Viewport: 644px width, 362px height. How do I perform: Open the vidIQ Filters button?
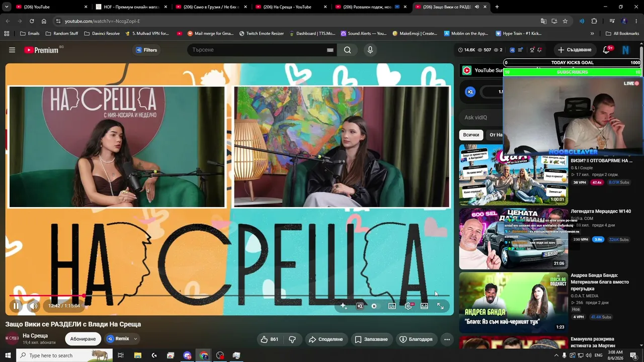pyautogui.click(x=146, y=50)
